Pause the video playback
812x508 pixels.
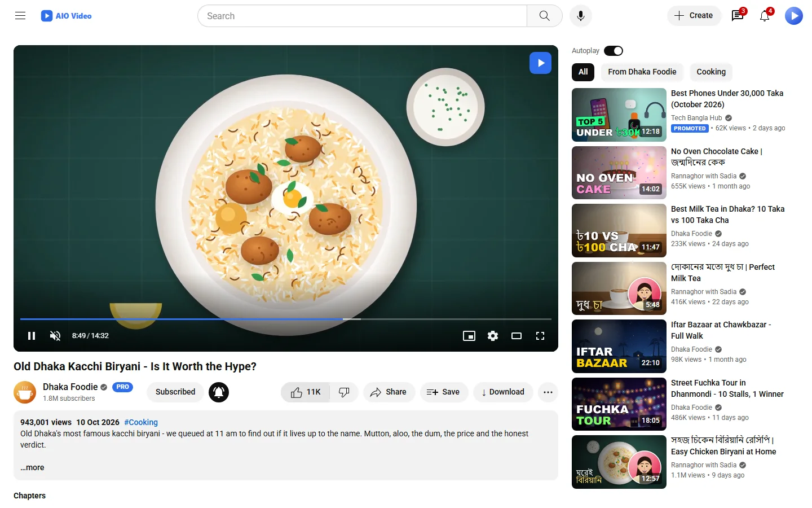tap(32, 336)
